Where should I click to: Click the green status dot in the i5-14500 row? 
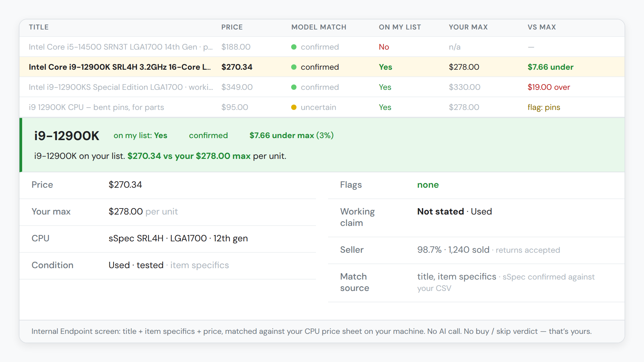pyautogui.click(x=294, y=47)
